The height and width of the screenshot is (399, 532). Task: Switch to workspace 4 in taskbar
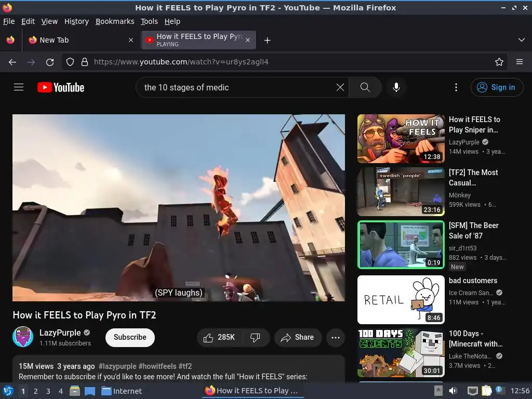60,391
